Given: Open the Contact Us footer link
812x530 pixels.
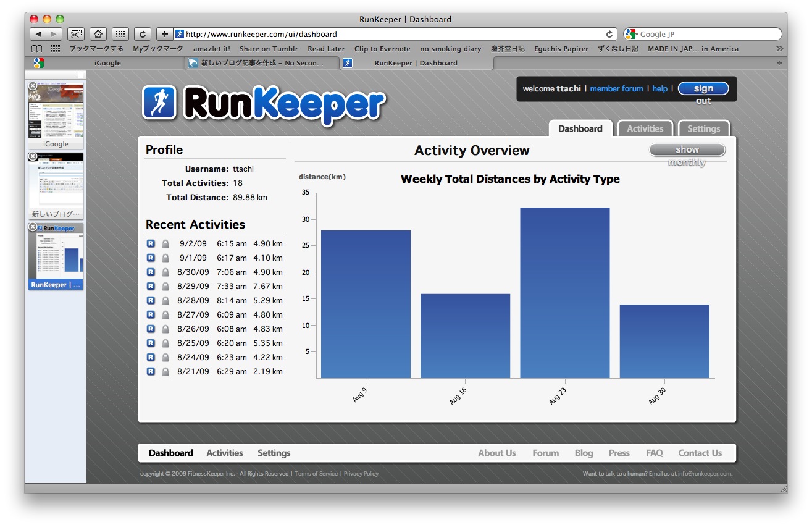Looking at the screenshot, I should (x=700, y=453).
